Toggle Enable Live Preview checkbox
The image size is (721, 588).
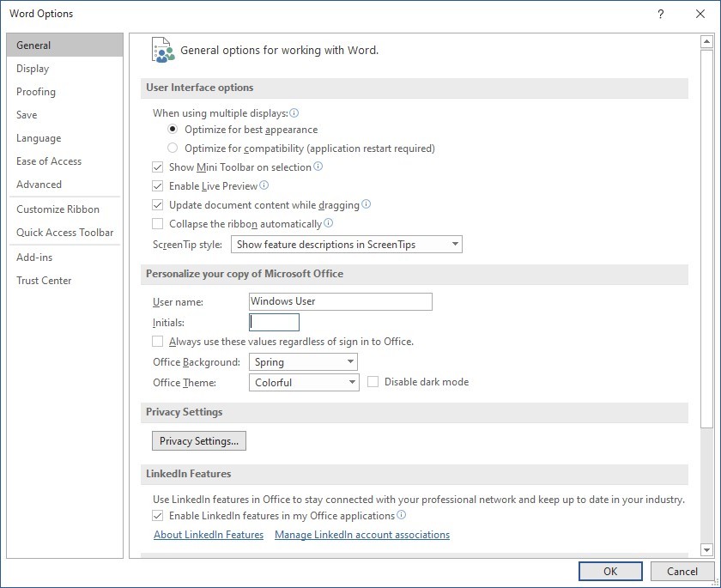pos(158,185)
